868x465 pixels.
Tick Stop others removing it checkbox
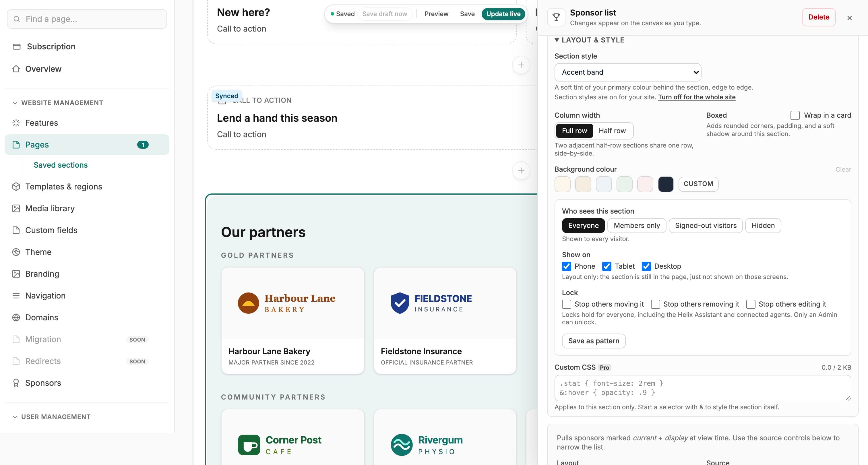(655, 304)
